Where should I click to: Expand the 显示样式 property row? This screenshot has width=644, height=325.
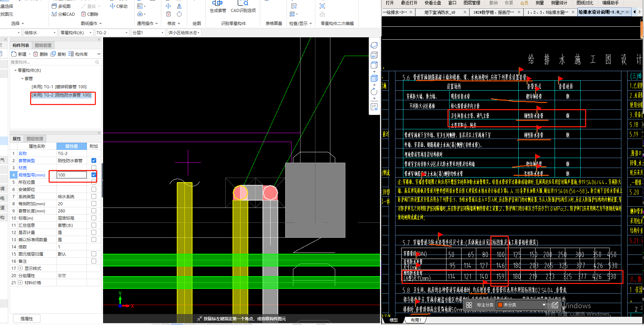pos(21,268)
